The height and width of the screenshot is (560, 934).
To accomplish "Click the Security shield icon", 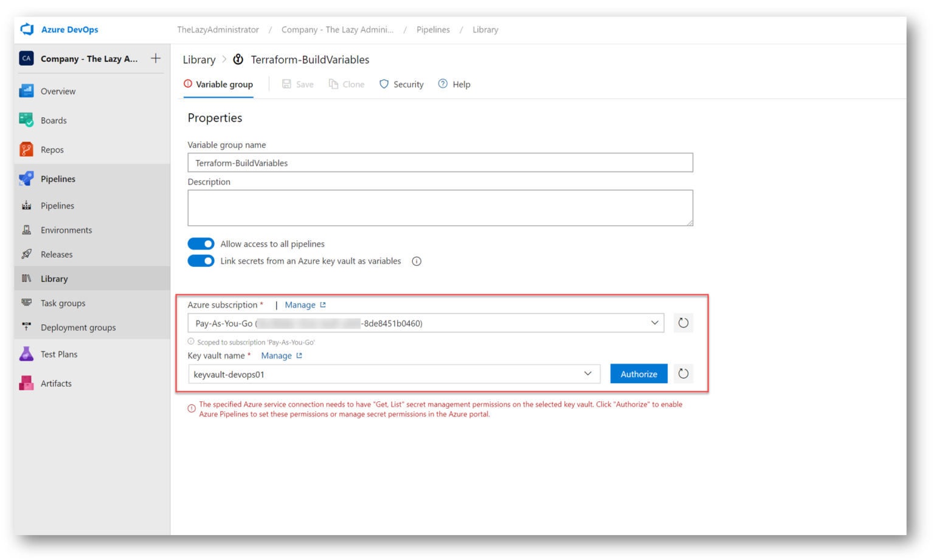I will click(384, 84).
